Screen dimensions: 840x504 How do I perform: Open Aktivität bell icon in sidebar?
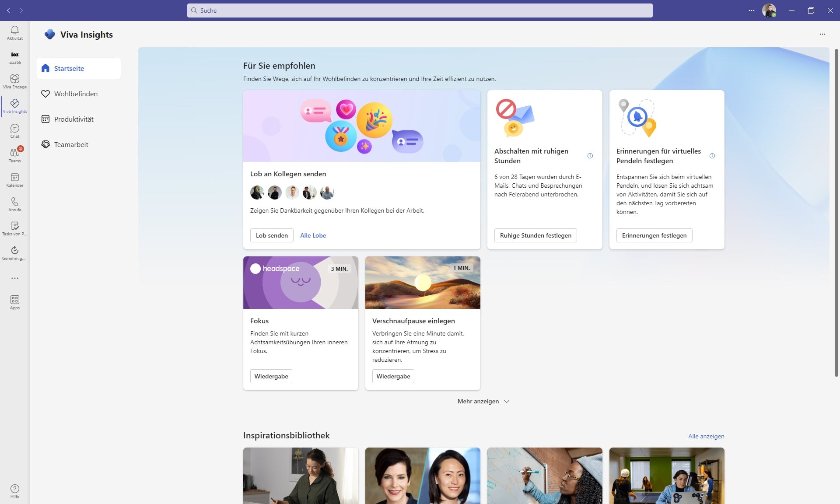click(x=14, y=32)
